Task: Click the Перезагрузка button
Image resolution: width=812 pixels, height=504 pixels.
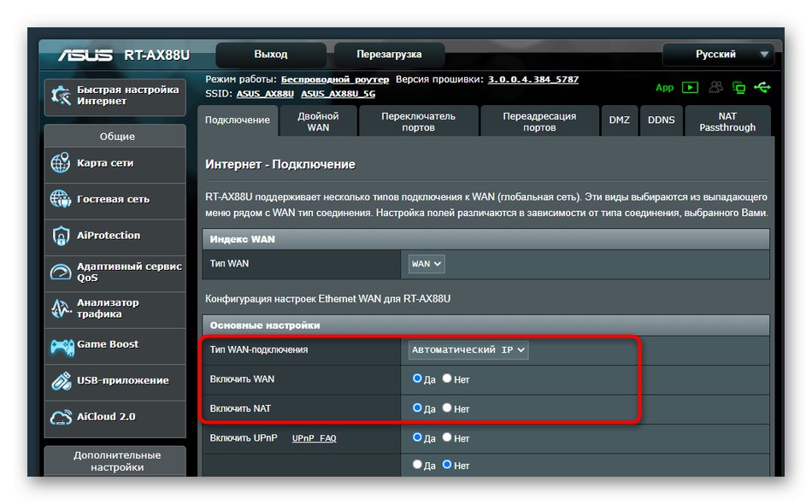Action: click(389, 55)
